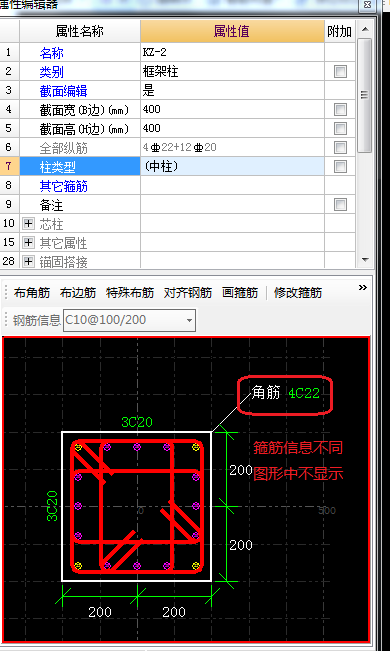
Task: Activate the 画箍筋 tool
Action: click(x=240, y=293)
